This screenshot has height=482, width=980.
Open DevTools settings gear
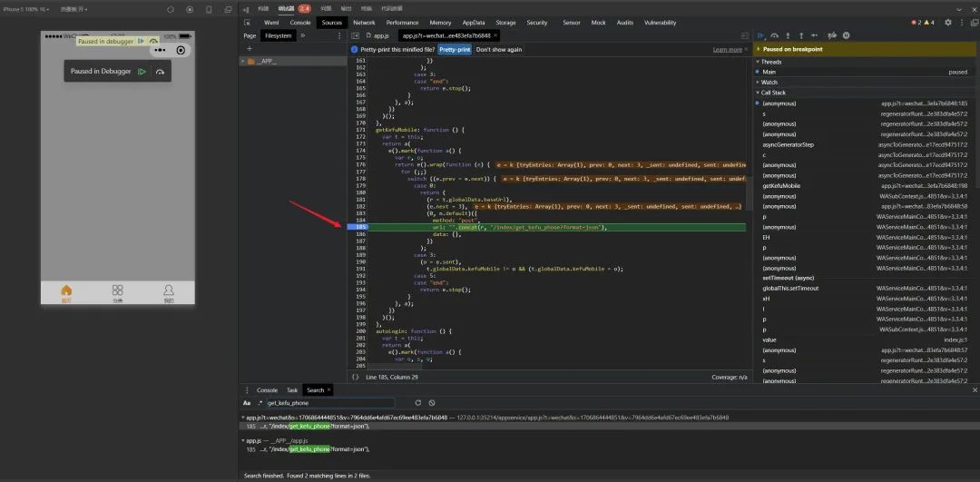coord(948,23)
